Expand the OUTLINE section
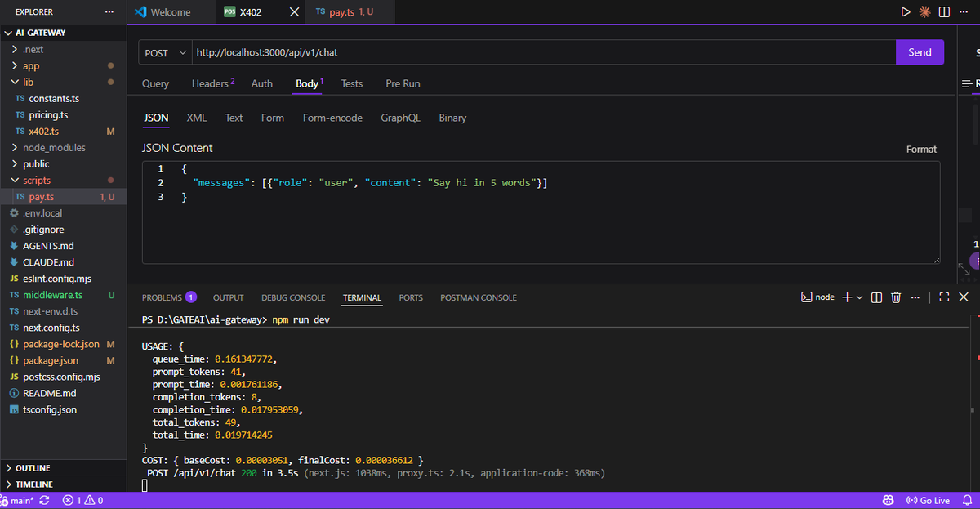The image size is (980, 509). (x=33, y=468)
